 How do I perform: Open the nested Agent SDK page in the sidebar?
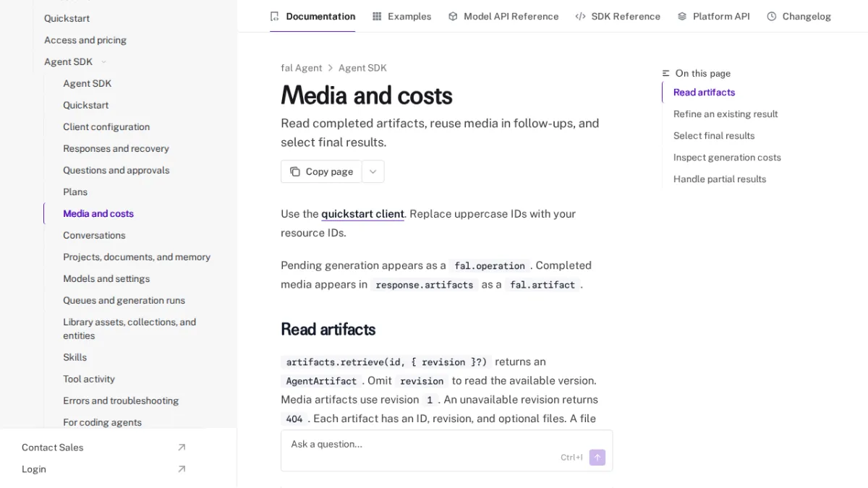pos(88,84)
